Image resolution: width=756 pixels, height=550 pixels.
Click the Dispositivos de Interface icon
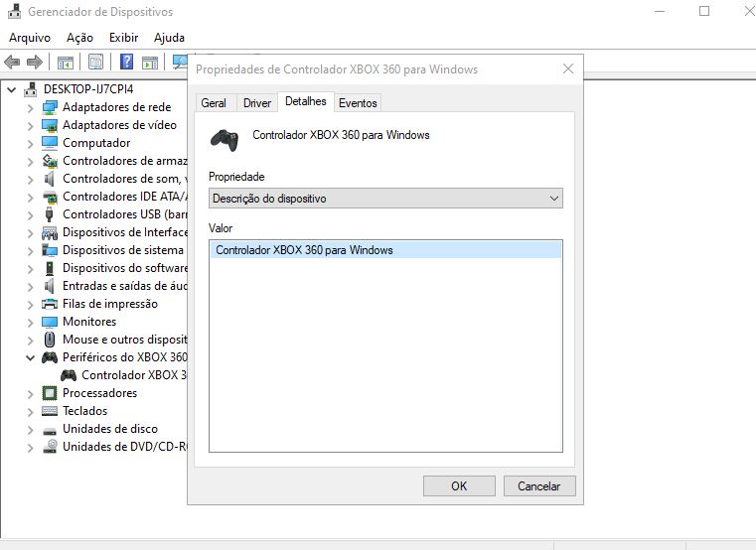(50, 233)
